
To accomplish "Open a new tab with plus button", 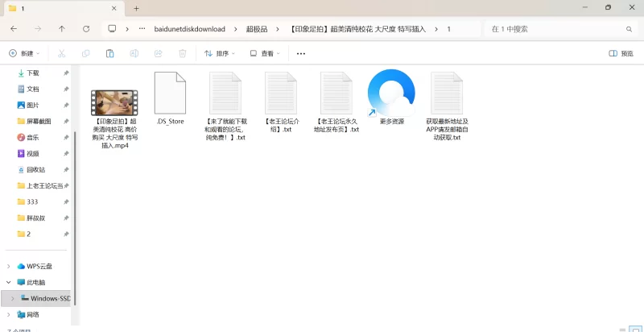I will point(137,8).
